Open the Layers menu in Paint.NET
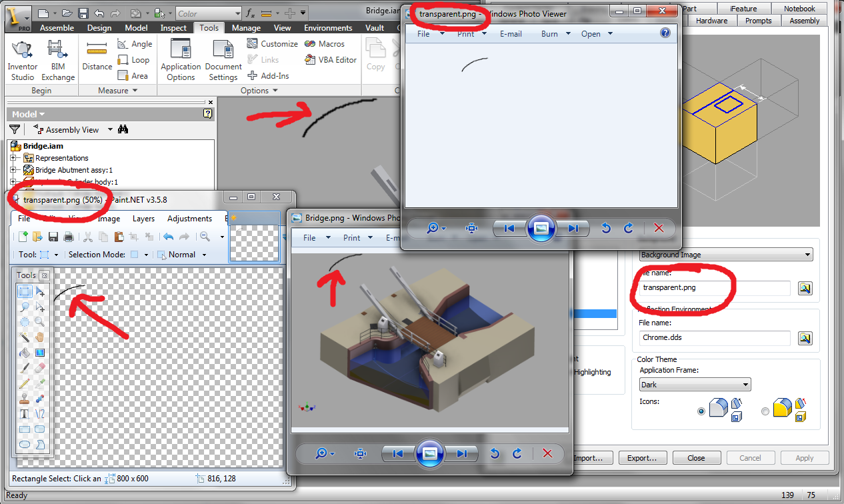Viewport: 844px width, 504px height. point(143,219)
